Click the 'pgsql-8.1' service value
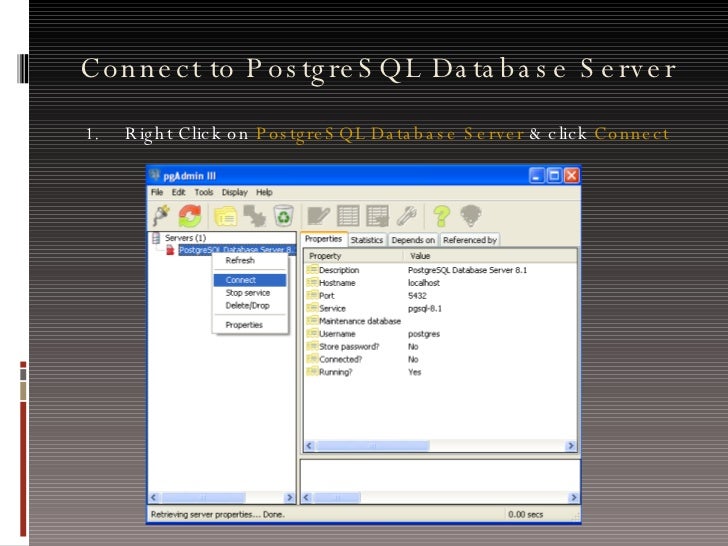 click(425, 308)
